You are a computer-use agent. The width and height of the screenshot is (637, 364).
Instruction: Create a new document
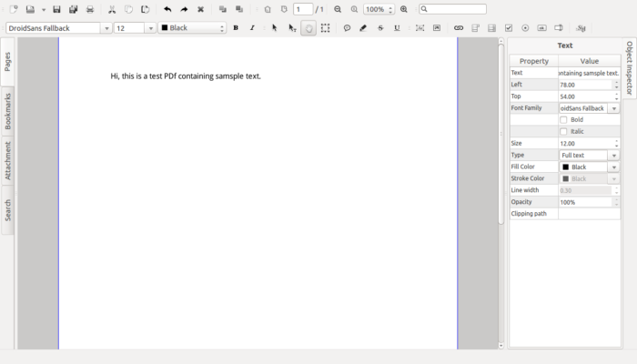click(x=14, y=9)
